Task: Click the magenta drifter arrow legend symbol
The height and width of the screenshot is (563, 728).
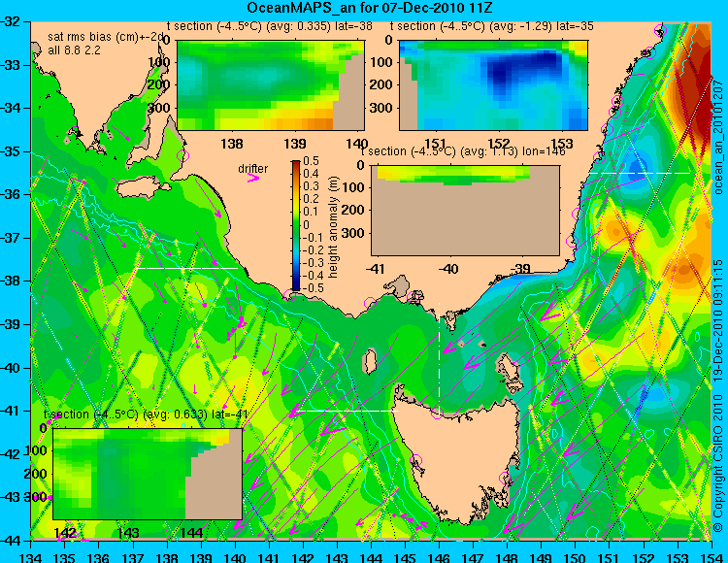Action: (x=253, y=179)
